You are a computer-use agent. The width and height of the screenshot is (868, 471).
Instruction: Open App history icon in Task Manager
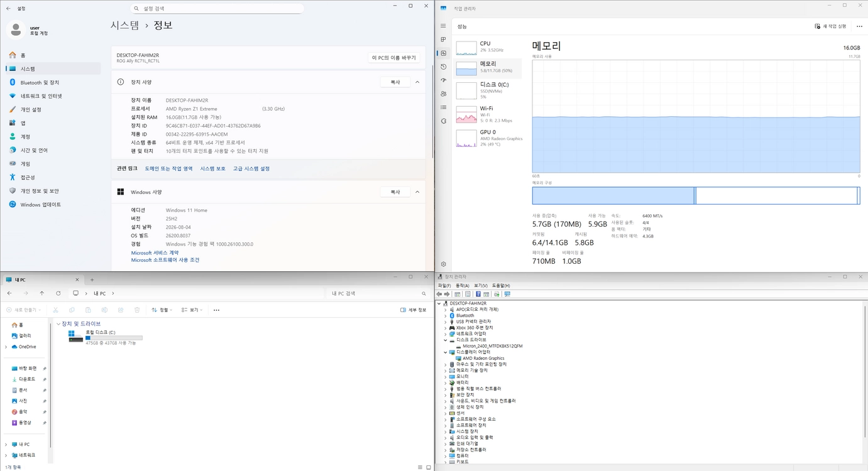point(443,67)
